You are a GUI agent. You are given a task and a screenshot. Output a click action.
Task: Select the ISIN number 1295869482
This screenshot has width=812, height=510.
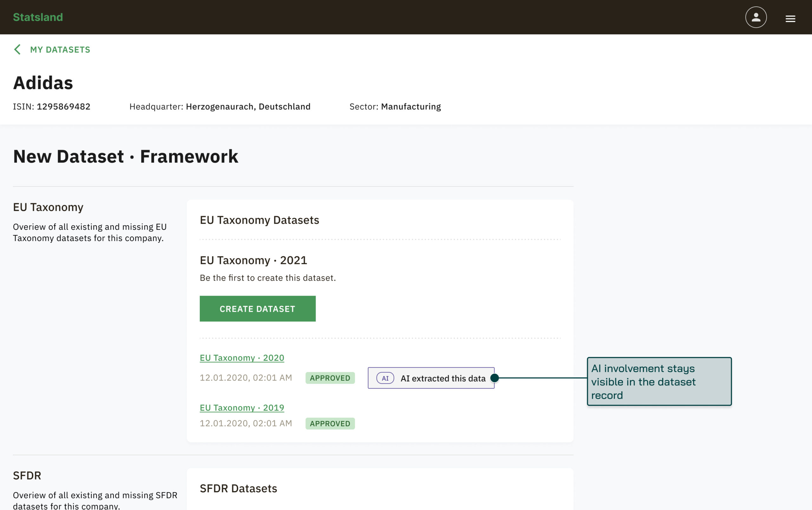63,107
